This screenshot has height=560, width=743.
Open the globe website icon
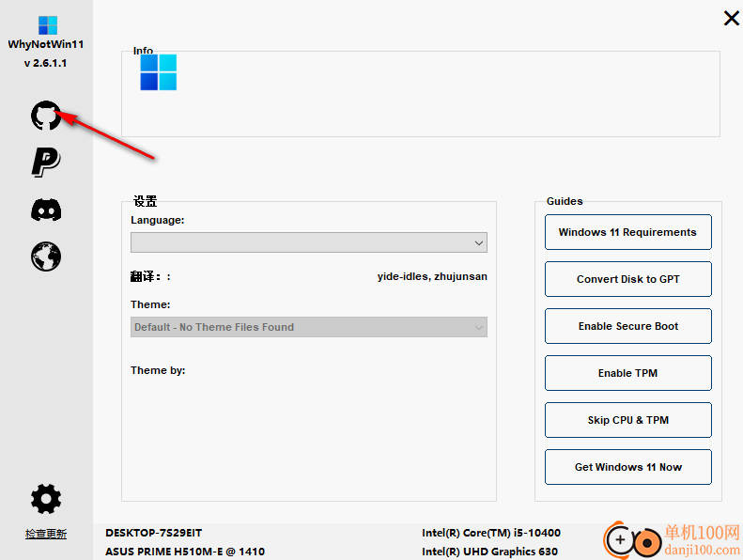pyautogui.click(x=46, y=257)
